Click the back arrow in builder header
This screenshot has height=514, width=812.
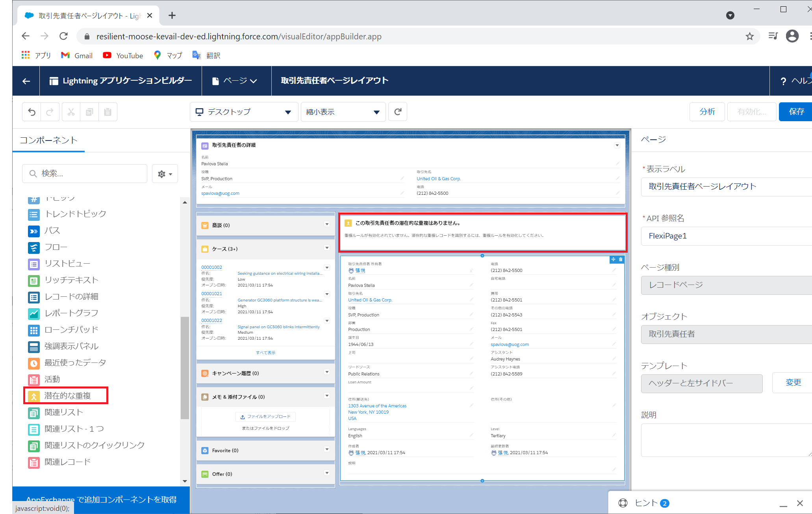pos(26,81)
